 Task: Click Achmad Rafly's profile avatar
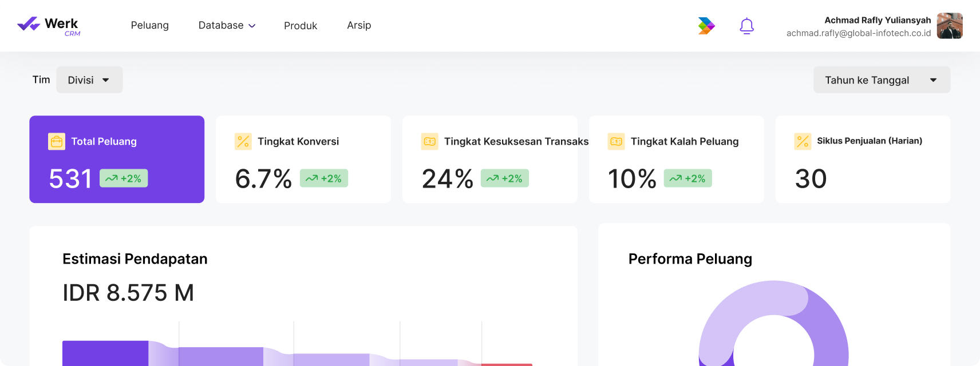pyautogui.click(x=950, y=26)
